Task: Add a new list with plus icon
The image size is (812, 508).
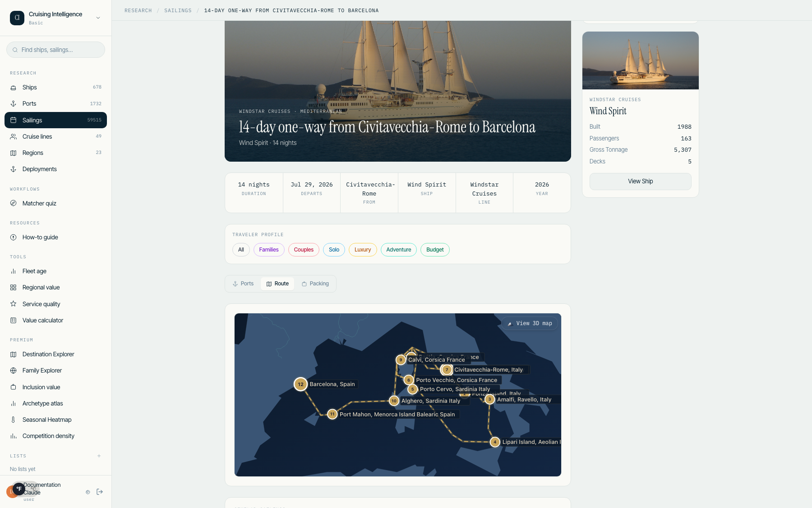Action: (99, 456)
